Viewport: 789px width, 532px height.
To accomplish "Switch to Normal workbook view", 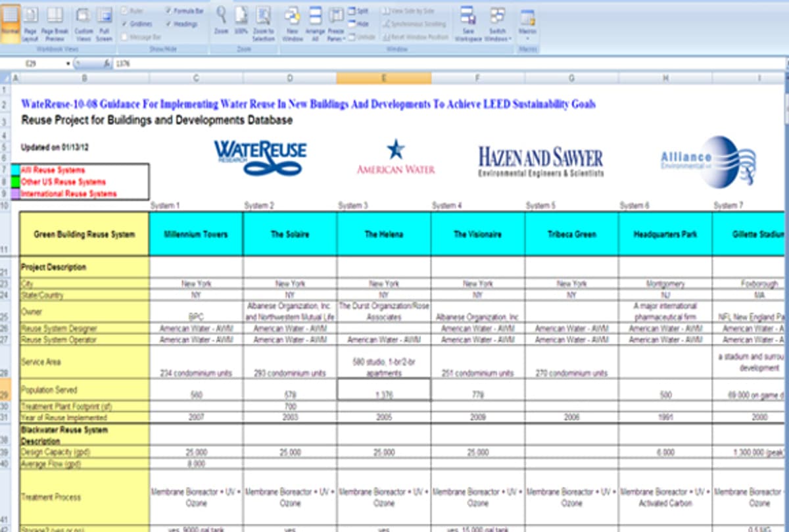I will pyautogui.click(x=10, y=24).
